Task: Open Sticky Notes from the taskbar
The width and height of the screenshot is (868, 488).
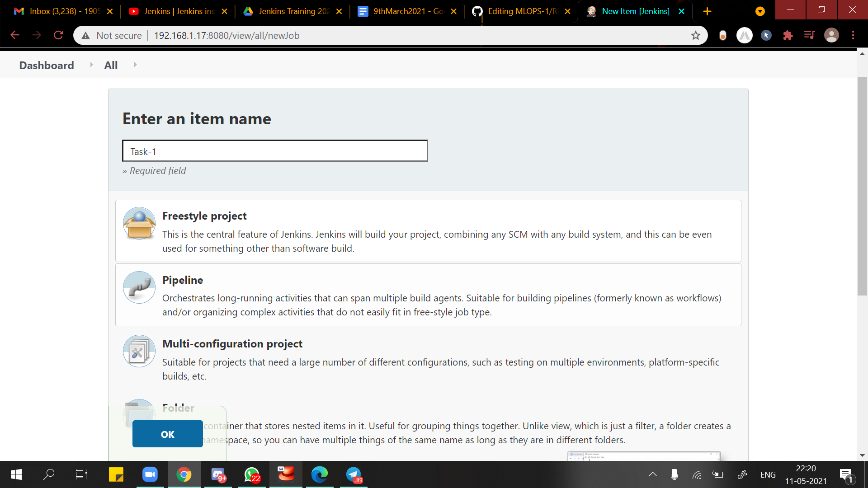Action: pyautogui.click(x=116, y=474)
